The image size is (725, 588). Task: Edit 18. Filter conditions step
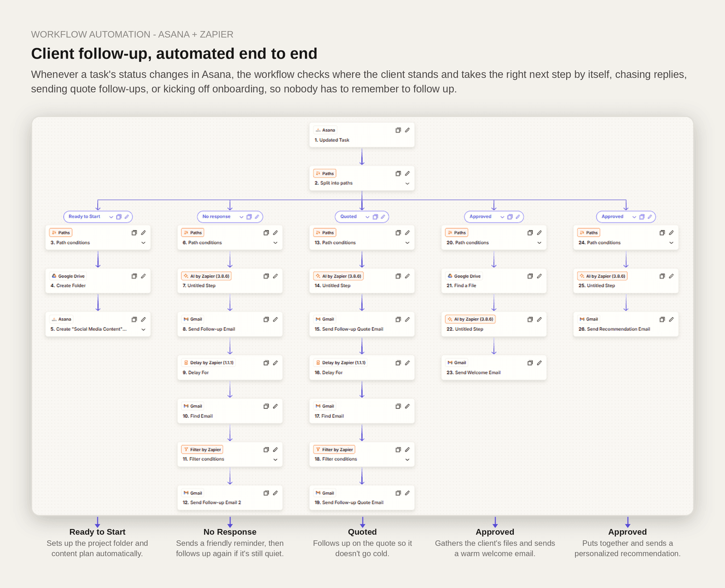[x=408, y=450]
